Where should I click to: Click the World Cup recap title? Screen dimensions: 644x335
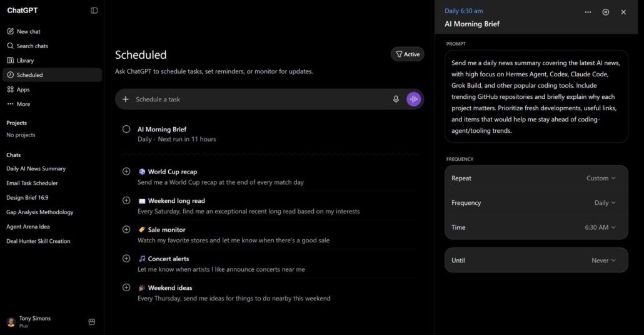click(x=173, y=172)
